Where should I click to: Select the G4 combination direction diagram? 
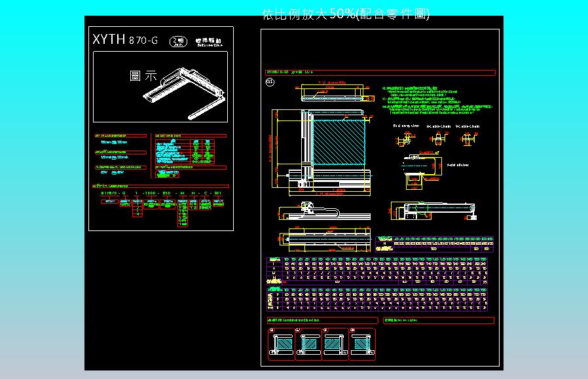tap(362, 344)
